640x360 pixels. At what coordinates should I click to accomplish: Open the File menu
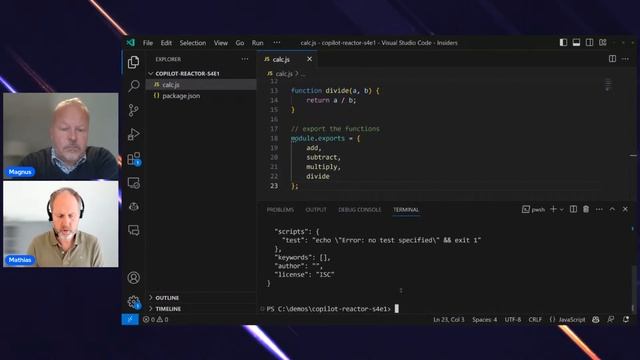click(148, 43)
